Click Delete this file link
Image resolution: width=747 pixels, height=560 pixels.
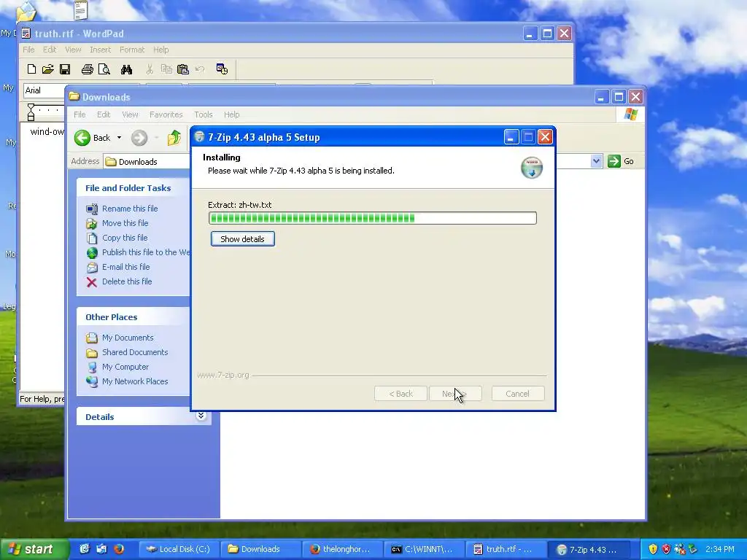[x=127, y=281]
